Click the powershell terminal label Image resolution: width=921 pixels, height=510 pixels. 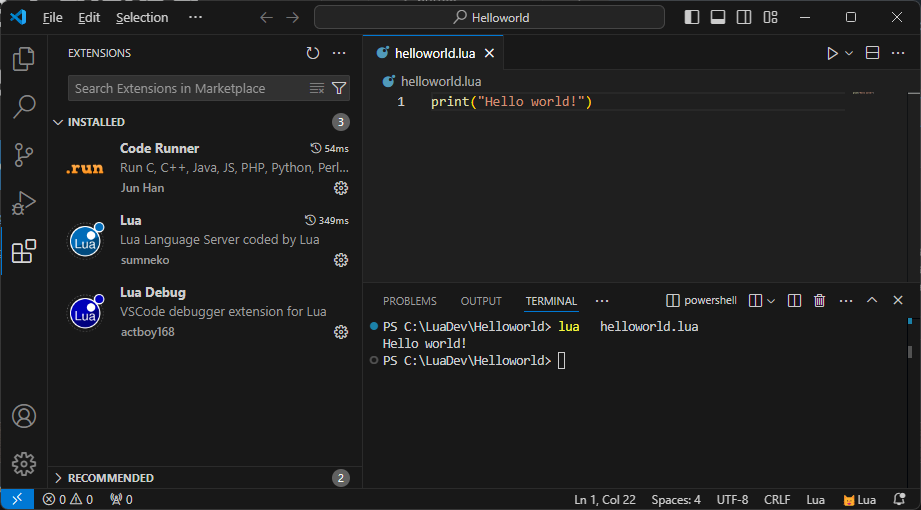(x=701, y=301)
